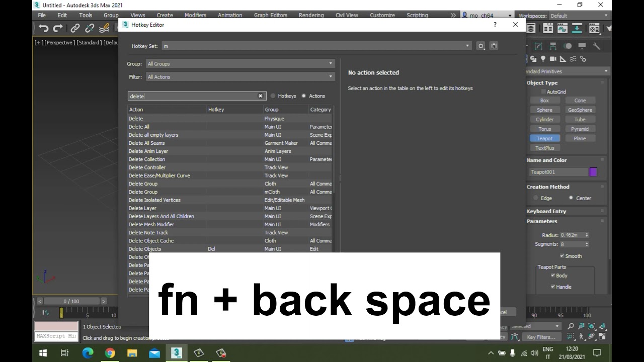Select Space Warps category icon
Screen dimensions: 644x362
[573, 59]
